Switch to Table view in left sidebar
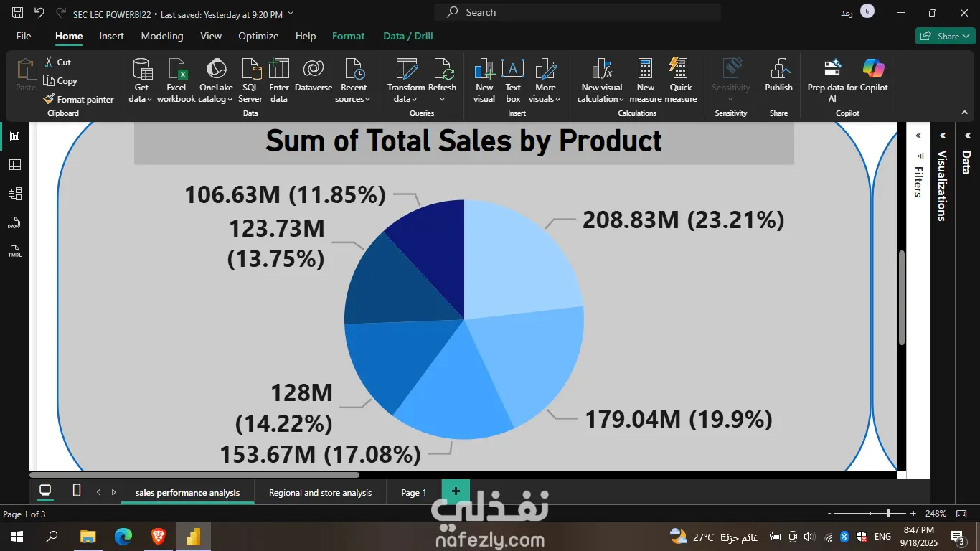Screen dimensions: 980x551 coord(14,165)
